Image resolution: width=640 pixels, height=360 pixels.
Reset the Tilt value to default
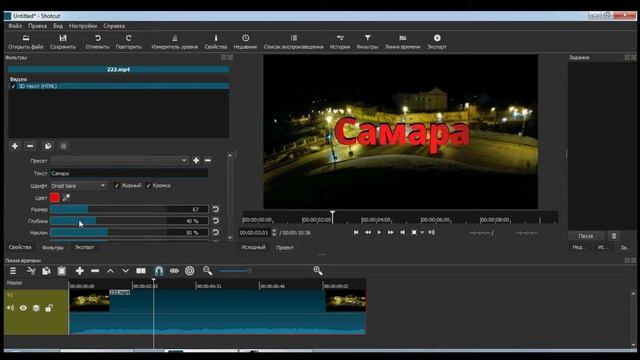(216, 232)
